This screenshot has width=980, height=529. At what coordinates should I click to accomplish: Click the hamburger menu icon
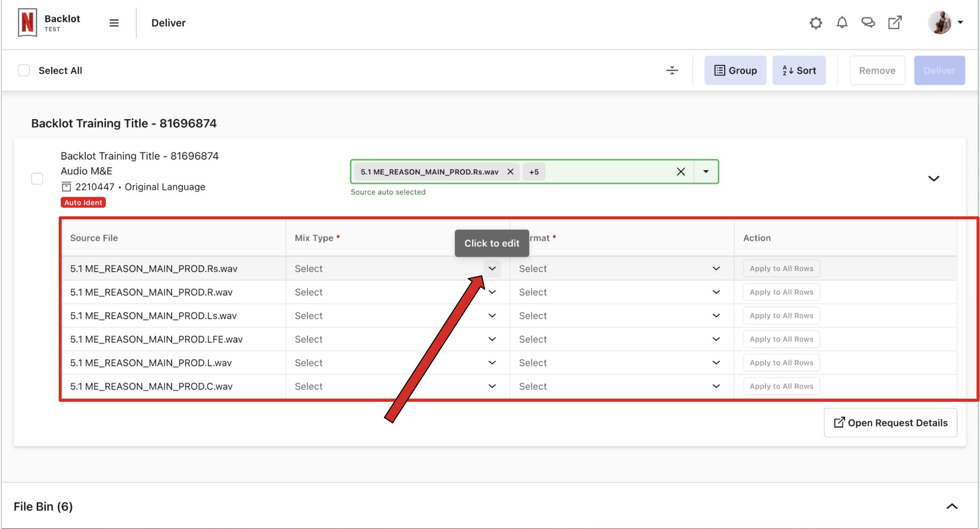[113, 22]
